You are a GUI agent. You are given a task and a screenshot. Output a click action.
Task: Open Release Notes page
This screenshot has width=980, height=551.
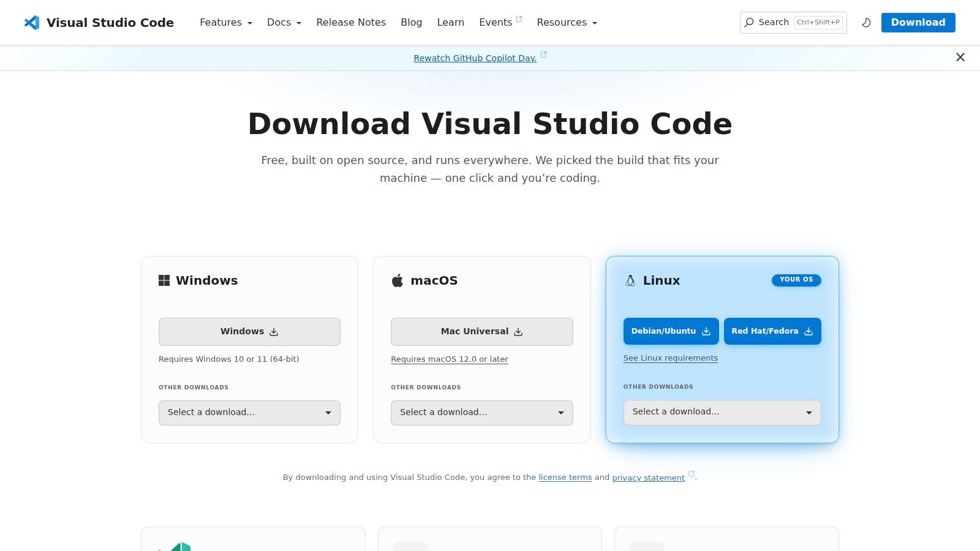tap(351, 23)
